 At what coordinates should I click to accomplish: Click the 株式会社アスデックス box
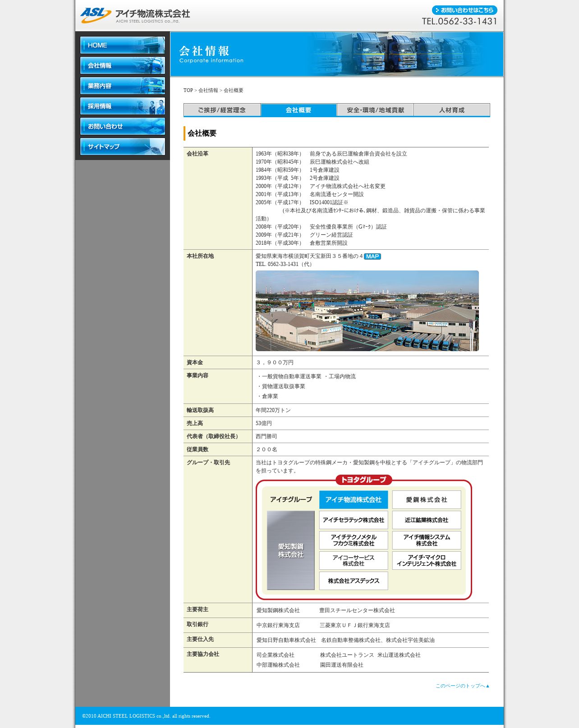point(354,581)
